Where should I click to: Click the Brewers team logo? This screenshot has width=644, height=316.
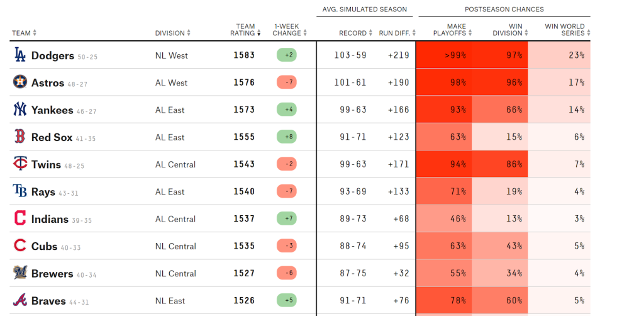(20, 273)
